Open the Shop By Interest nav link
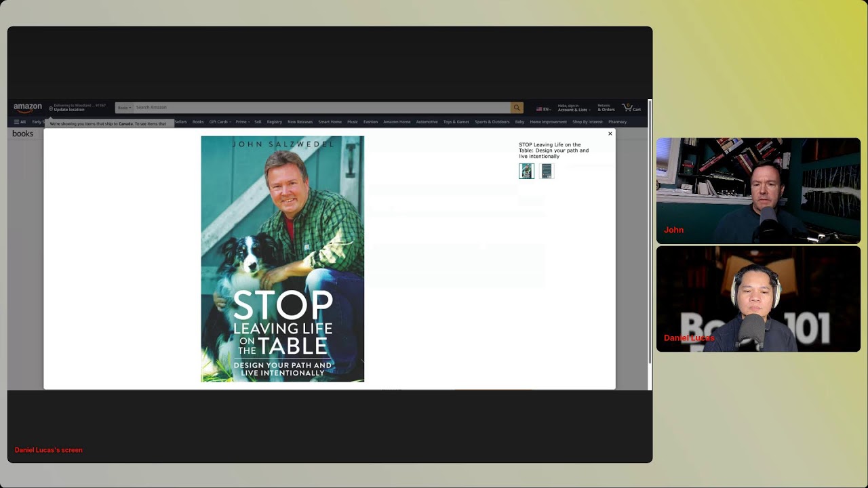The image size is (868, 488). click(x=587, y=122)
